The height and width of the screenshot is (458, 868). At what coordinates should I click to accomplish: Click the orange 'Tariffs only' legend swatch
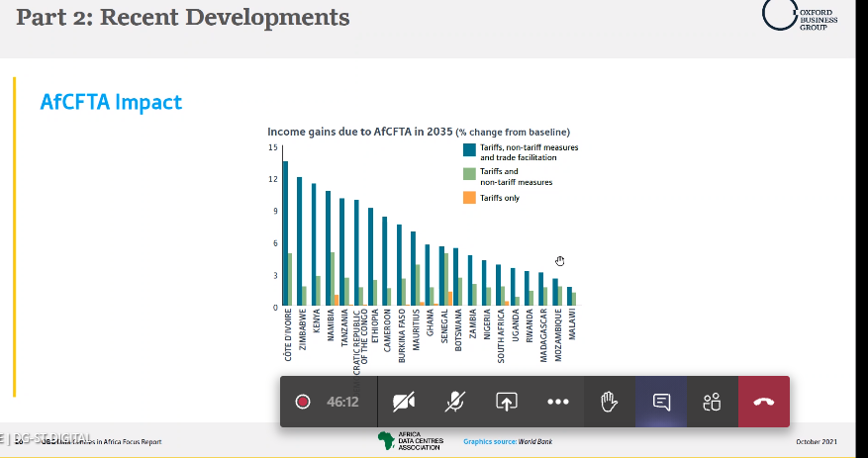click(469, 198)
